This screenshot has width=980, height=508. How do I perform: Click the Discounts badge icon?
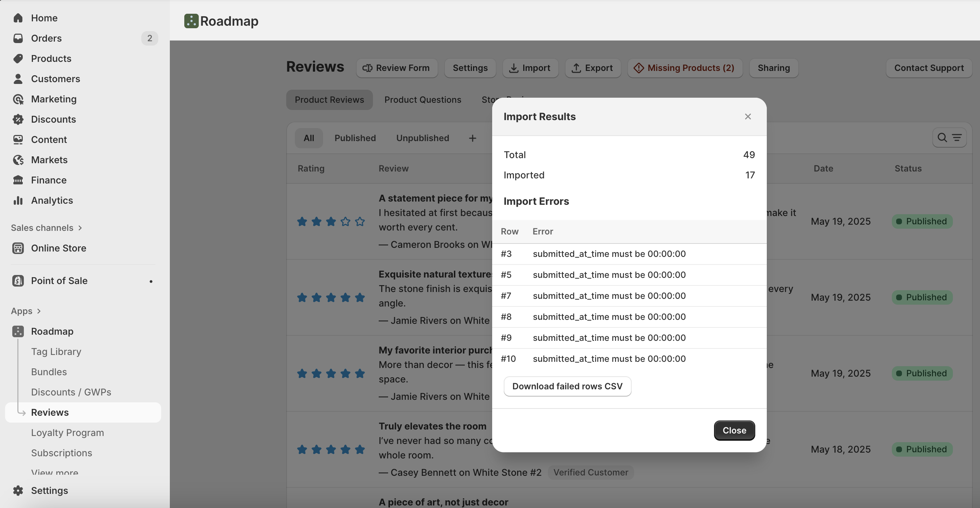pyautogui.click(x=18, y=119)
